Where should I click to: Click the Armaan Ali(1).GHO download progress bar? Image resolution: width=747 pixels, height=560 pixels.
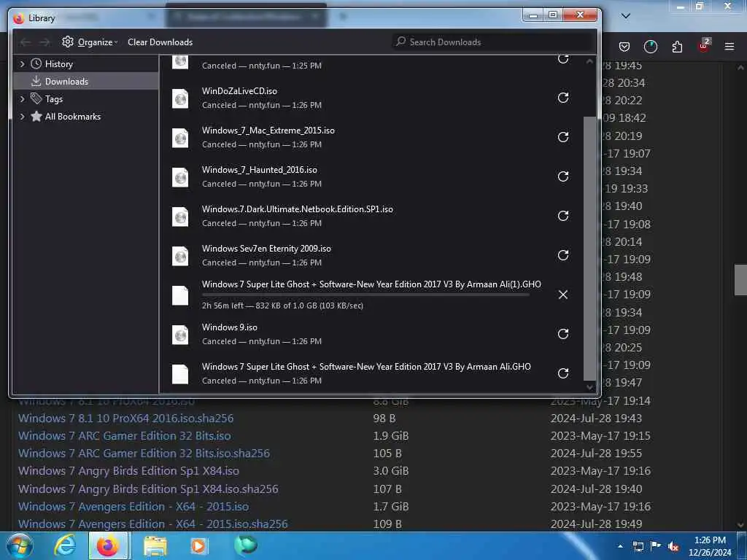[x=365, y=295]
